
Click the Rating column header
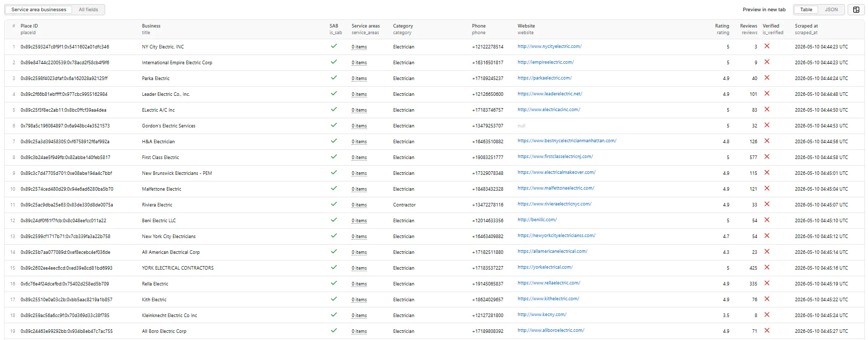click(x=722, y=29)
